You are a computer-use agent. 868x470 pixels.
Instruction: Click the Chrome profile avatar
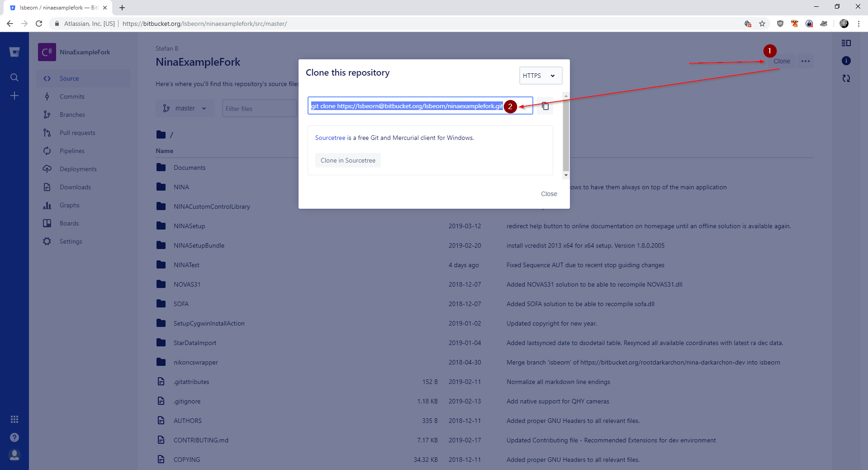[844, 24]
